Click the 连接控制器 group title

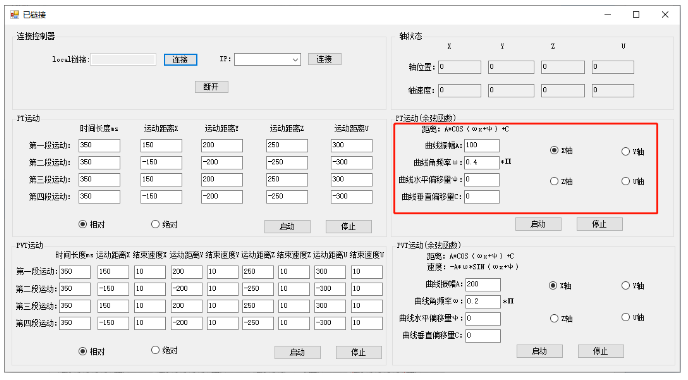pos(36,36)
